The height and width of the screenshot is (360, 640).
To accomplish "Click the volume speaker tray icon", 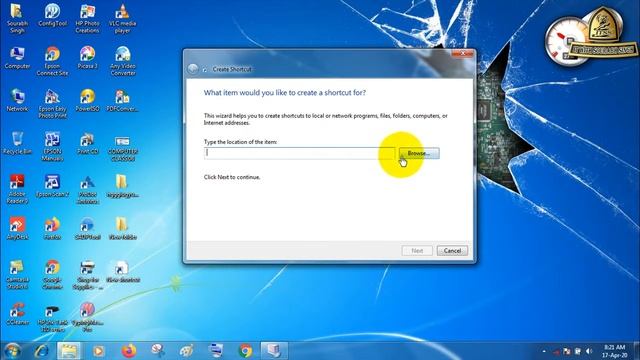I will tap(589, 351).
